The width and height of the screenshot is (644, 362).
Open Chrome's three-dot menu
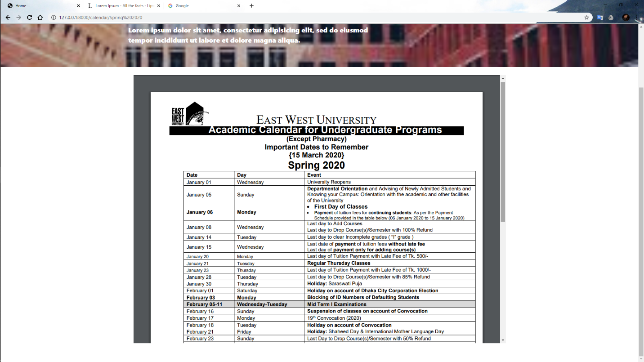coord(637,18)
